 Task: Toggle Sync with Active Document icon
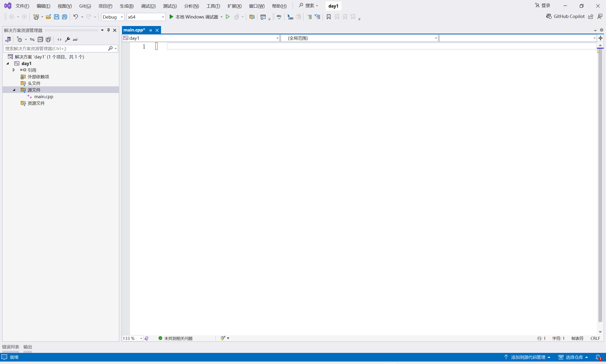32,39
